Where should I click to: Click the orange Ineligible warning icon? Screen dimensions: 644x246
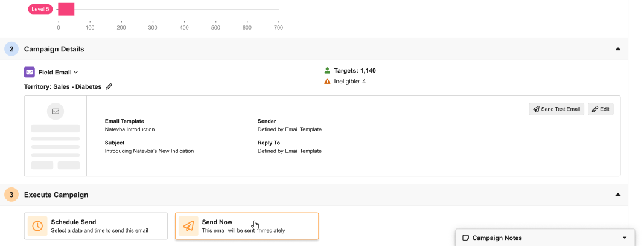(x=327, y=82)
